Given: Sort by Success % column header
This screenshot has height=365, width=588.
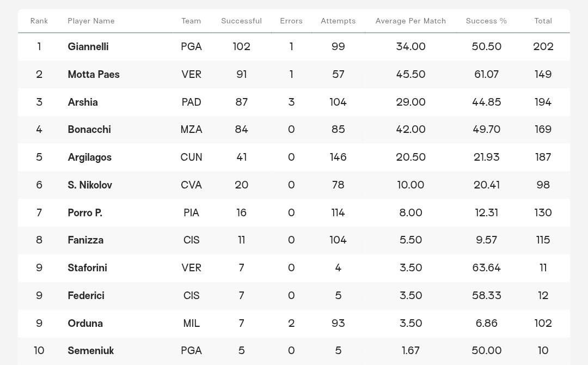Looking at the screenshot, I should pyautogui.click(x=486, y=21).
